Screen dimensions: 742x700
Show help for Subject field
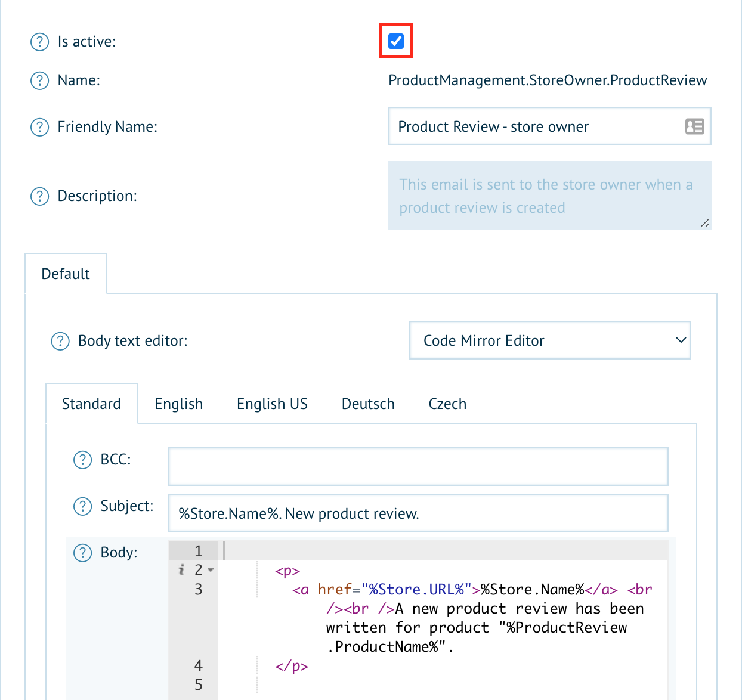82,506
